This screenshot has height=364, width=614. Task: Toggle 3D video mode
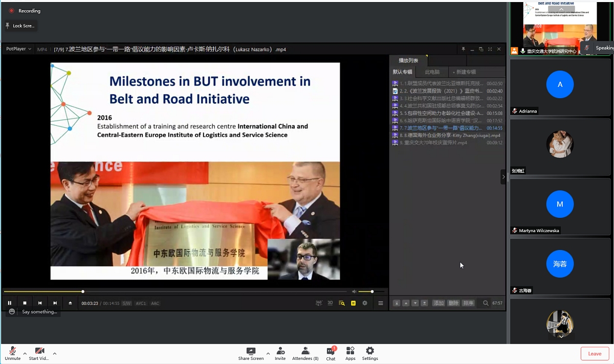click(330, 303)
